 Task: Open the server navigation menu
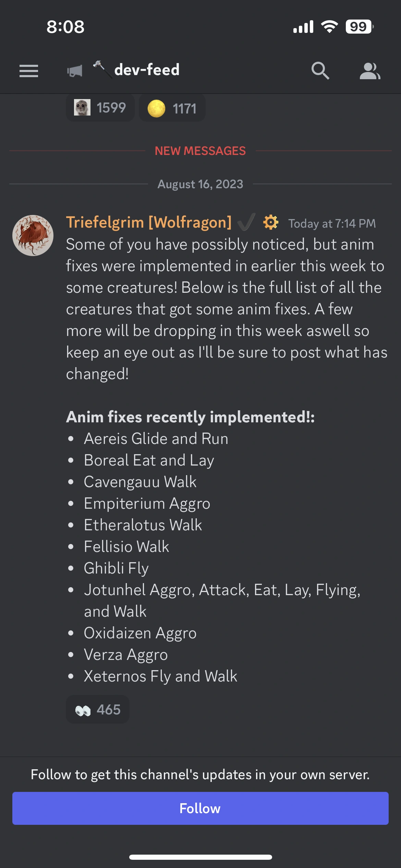click(x=29, y=70)
